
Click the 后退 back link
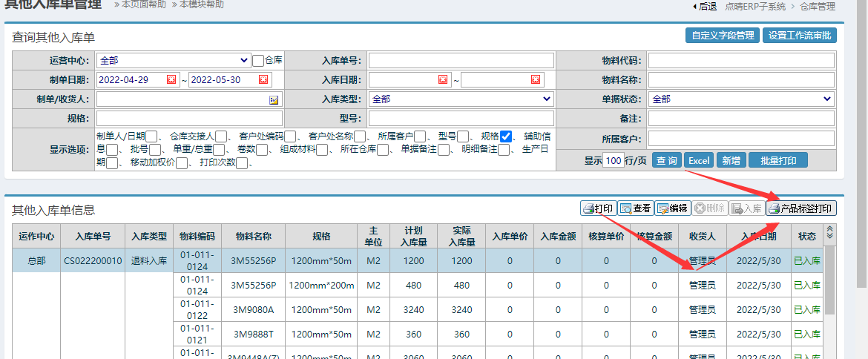703,7
